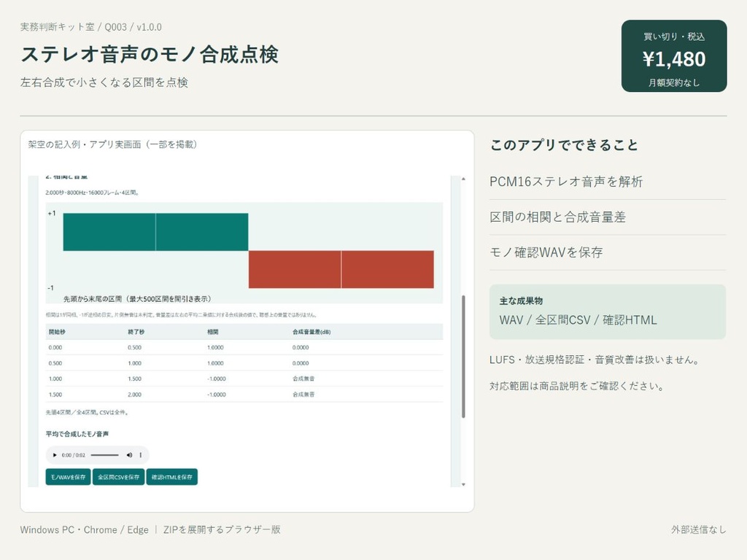Play the mono audio preview
747x560 pixels.
[55, 455]
